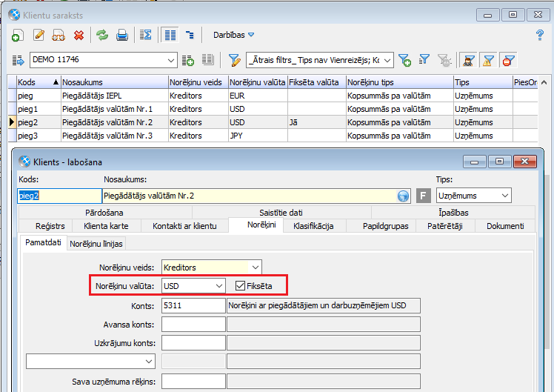
Task: Open the Klasifikācija tab
Action: click(313, 226)
